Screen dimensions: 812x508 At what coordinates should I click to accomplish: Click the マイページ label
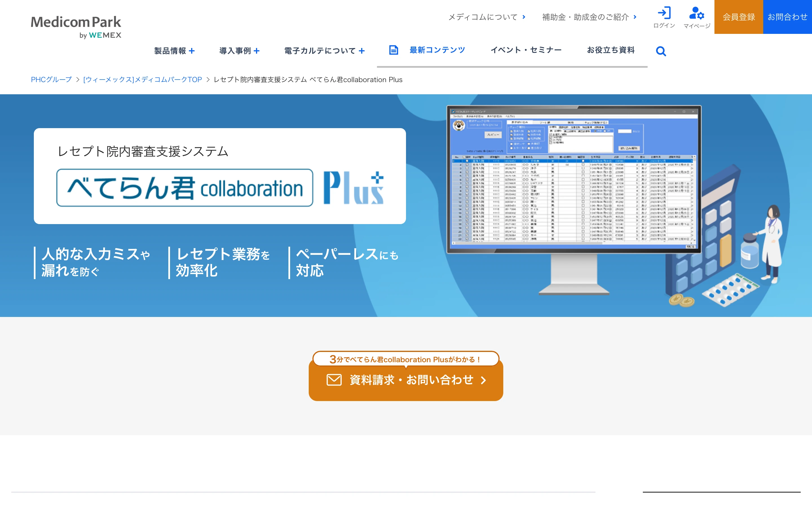click(x=697, y=26)
